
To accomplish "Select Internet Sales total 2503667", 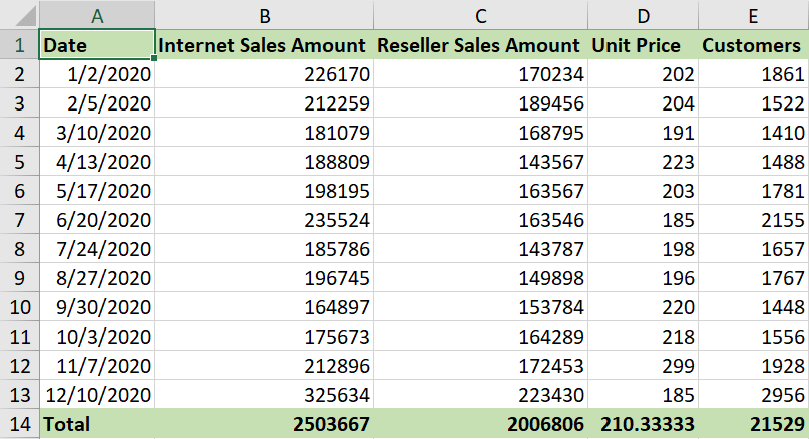I will click(264, 424).
